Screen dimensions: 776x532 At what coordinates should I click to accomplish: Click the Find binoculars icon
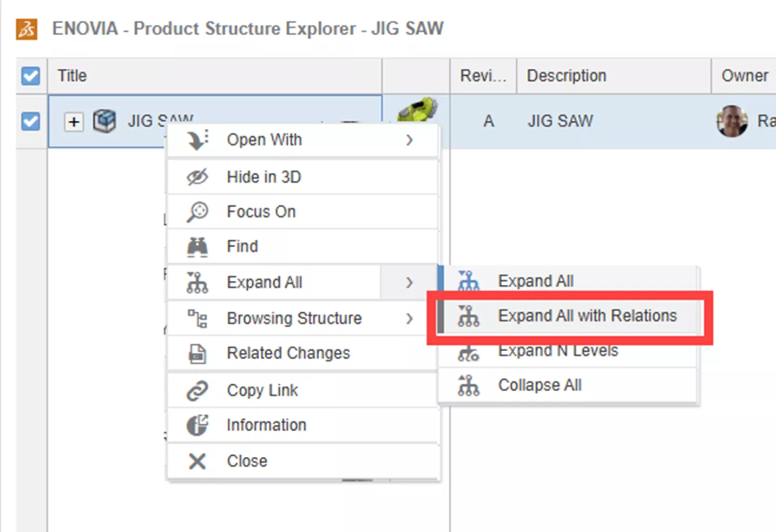197,247
